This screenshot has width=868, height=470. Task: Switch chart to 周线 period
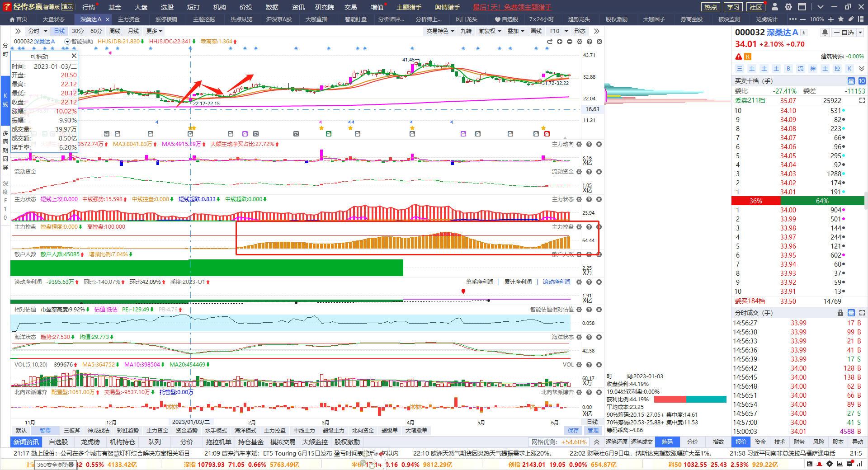click(115, 31)
